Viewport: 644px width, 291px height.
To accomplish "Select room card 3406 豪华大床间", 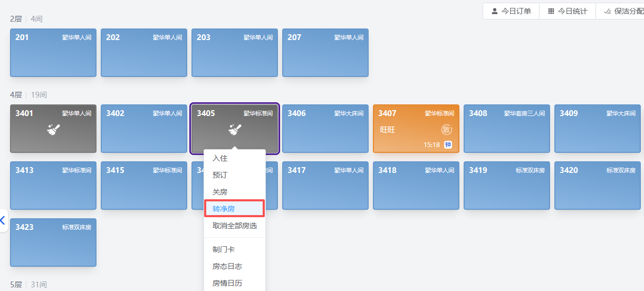I will point(325,129).
